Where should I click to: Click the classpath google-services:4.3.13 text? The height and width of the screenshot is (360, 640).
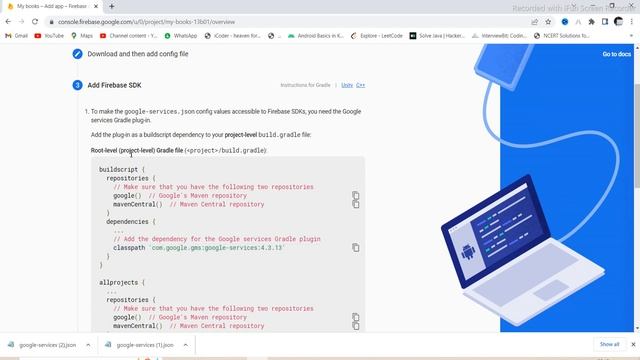[198, 248]
